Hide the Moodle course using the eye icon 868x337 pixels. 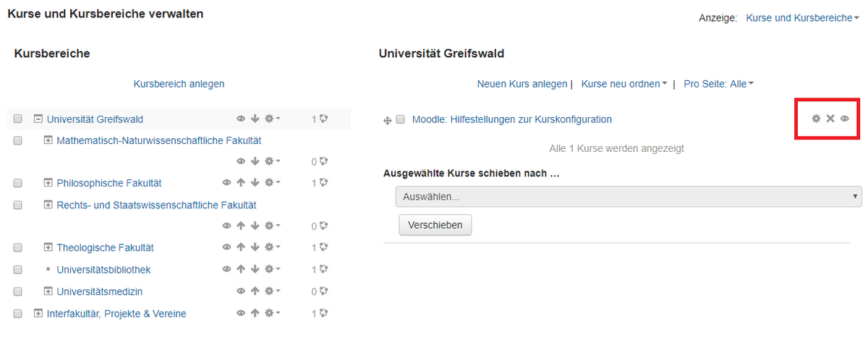click(x=844, y=119)
